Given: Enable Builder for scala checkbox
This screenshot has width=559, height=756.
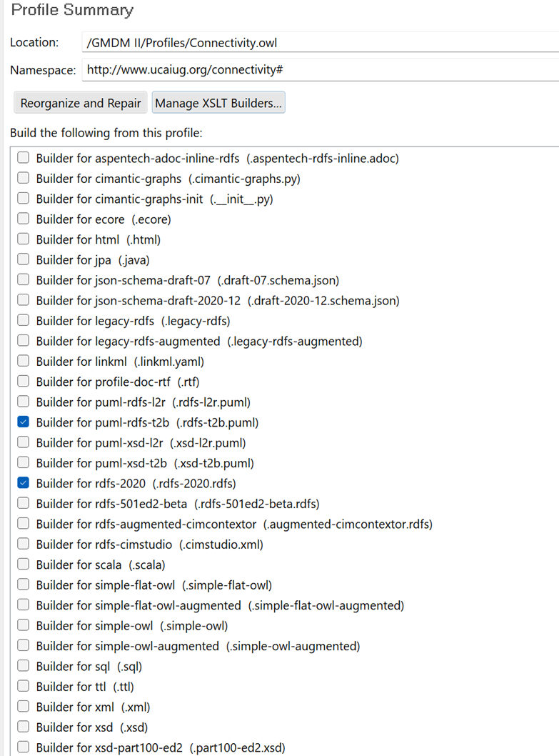Looking at the screenshot, I should click(x=24, y=564).
